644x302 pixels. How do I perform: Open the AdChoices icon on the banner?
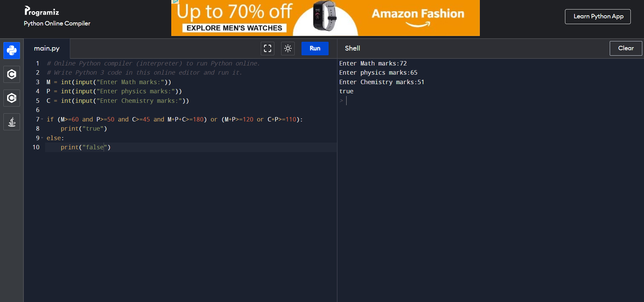click(175, 2)
